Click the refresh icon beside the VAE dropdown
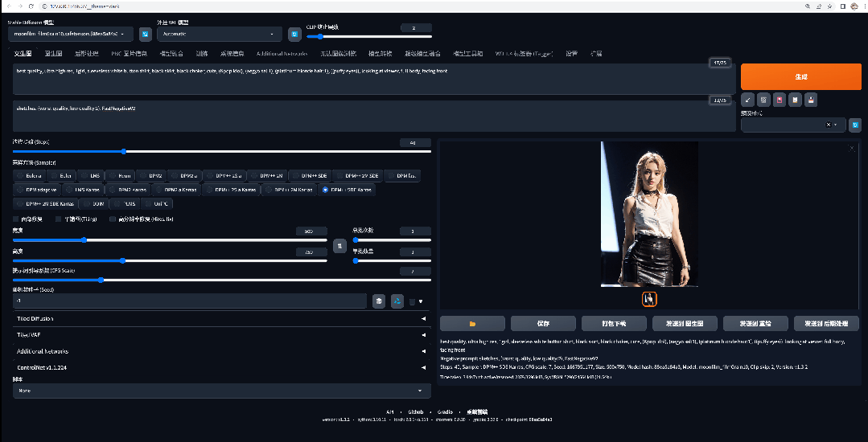 point(294,35)
